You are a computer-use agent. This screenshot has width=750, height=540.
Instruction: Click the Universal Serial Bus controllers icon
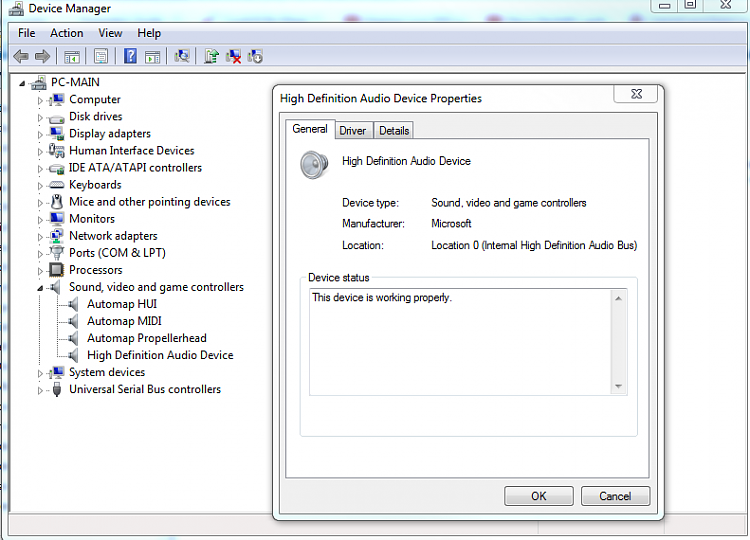(56, 389)
